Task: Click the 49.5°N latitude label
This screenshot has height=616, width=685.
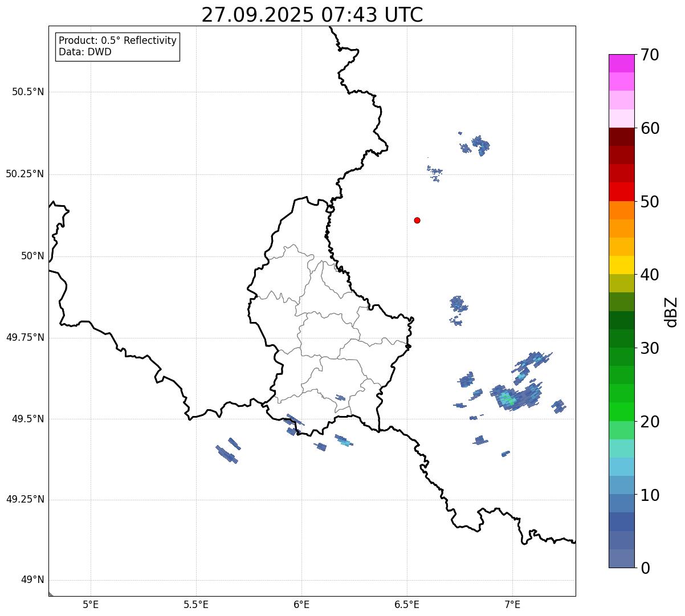Action: click(28, 419)
